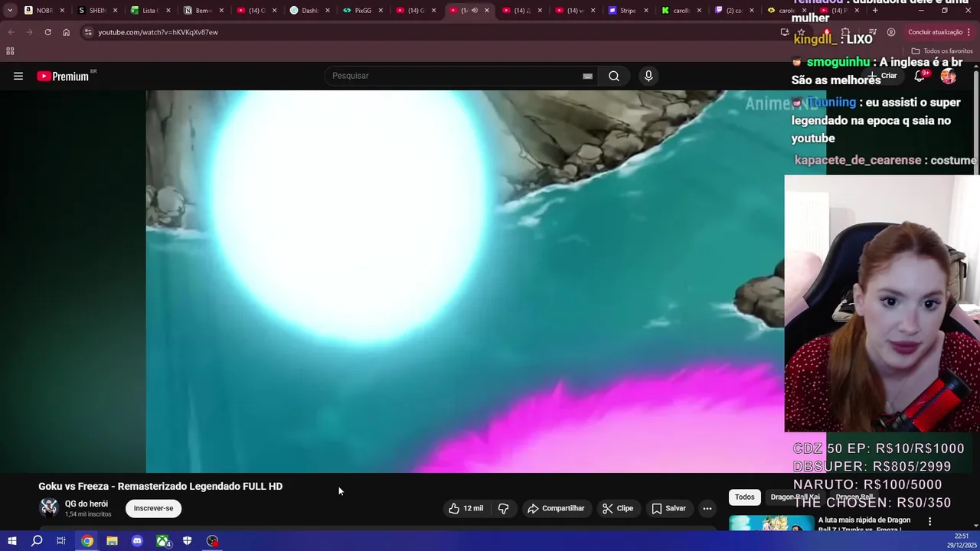Open more actions three-dot menu under video

tap(707, 508)
